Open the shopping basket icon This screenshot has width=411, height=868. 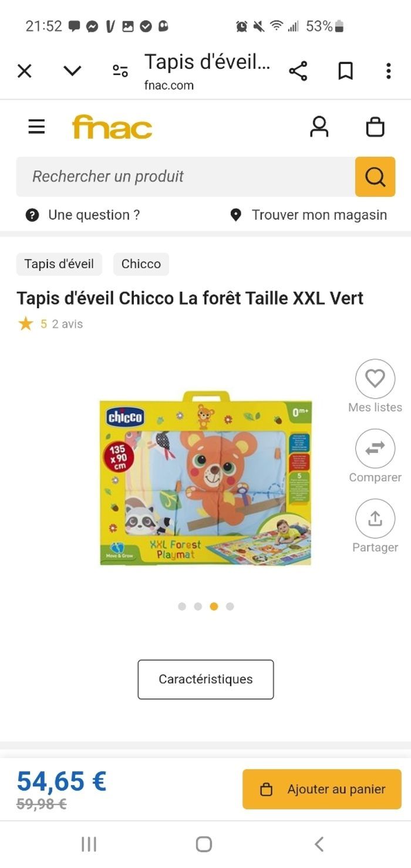pyautogui.click(x=375, y=127)
